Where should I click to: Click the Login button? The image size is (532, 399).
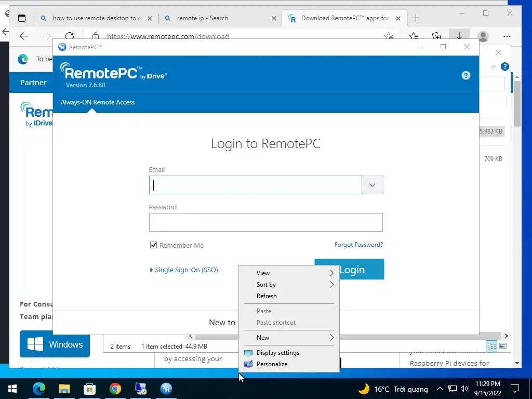click(349, 270)
